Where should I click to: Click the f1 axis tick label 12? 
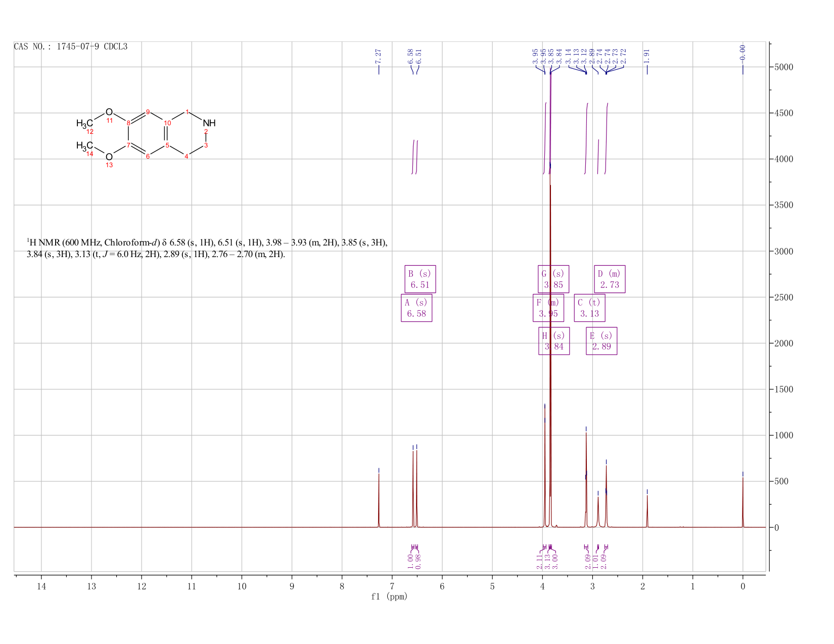click(142, 586)
